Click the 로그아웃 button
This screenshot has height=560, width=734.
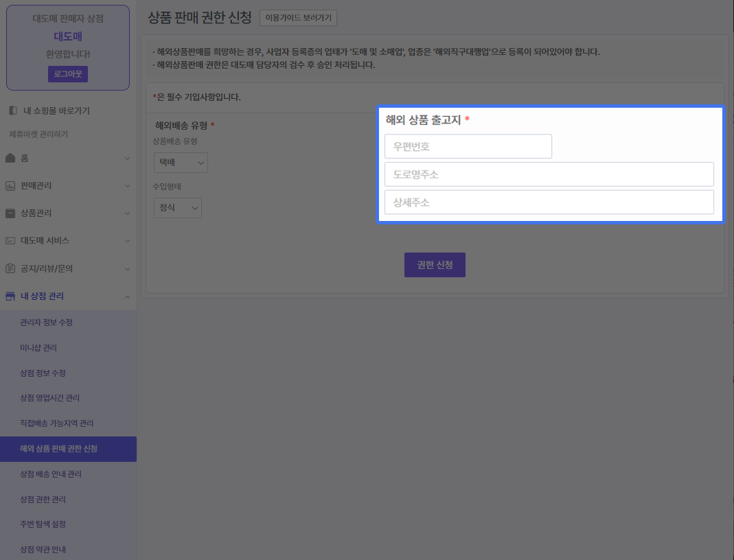pos(68,74)
